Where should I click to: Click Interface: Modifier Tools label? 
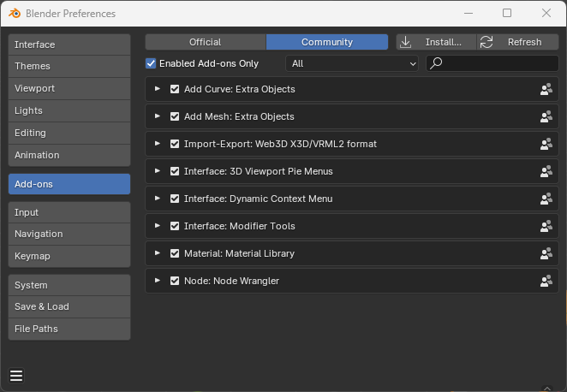[239, 226]
